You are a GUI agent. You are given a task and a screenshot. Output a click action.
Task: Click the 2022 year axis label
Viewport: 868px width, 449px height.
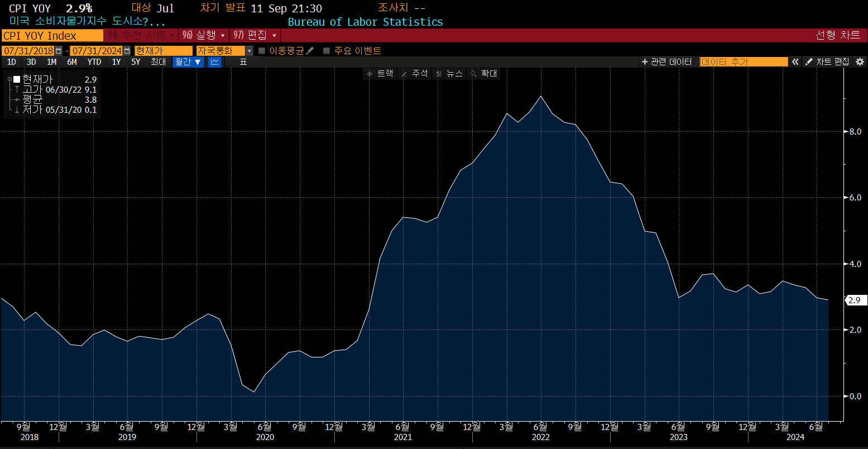coord(540,437)
